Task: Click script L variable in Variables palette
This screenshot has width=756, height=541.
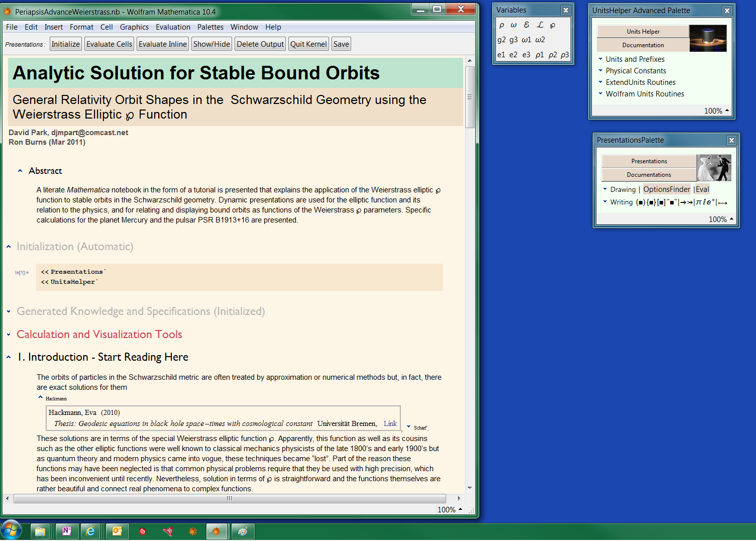Action: pyautogui.click(x=540, y=25)
